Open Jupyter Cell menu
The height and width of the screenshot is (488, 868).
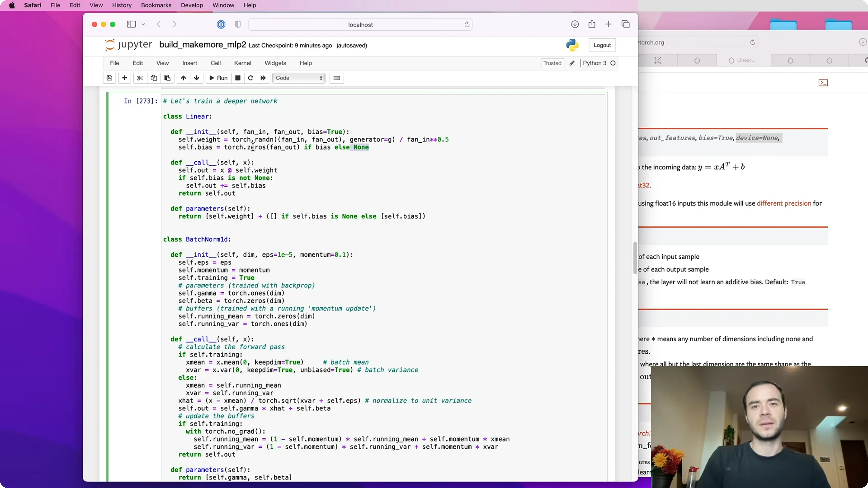pyautogui.click(x=216, y=63)
